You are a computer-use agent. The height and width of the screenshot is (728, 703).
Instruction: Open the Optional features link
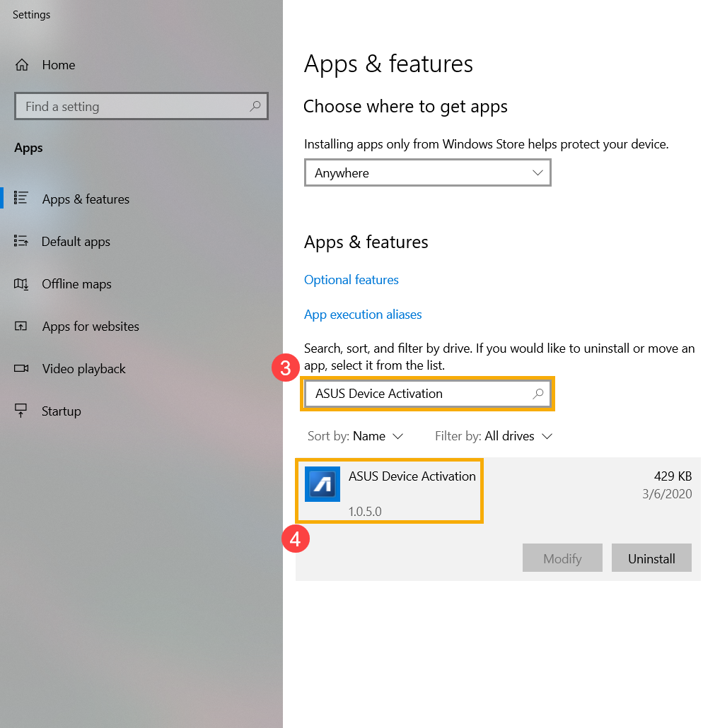pyautogui.click(x=351, y=280)
